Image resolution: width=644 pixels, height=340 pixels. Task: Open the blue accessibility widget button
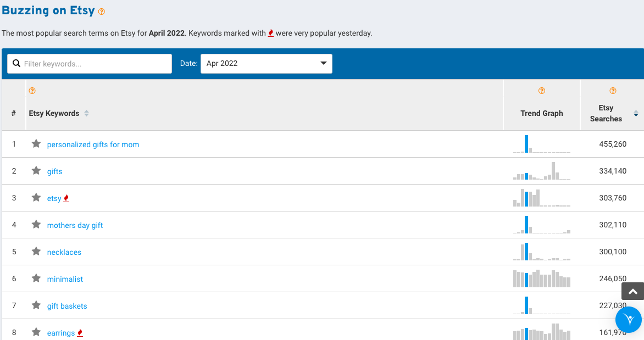pyautogui.click(x=629, y=320)
